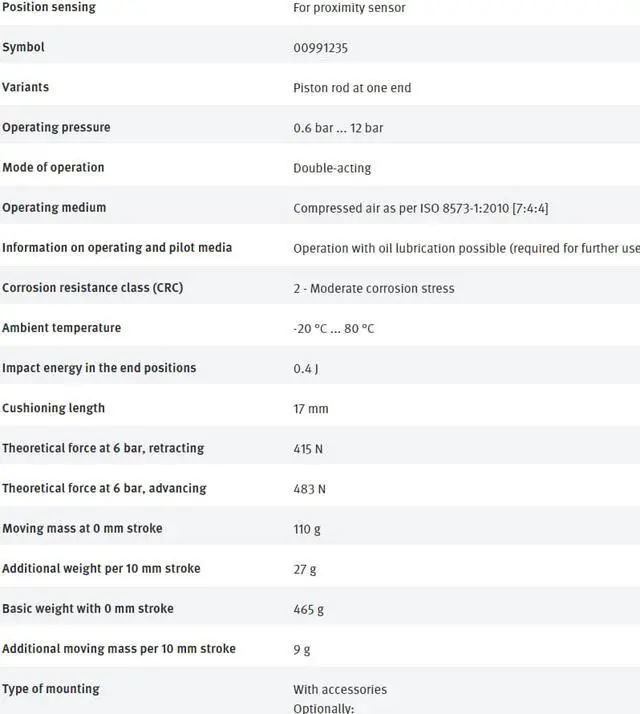
Task: Click the Impact energy in the end positions label
Action: point(99,367)
